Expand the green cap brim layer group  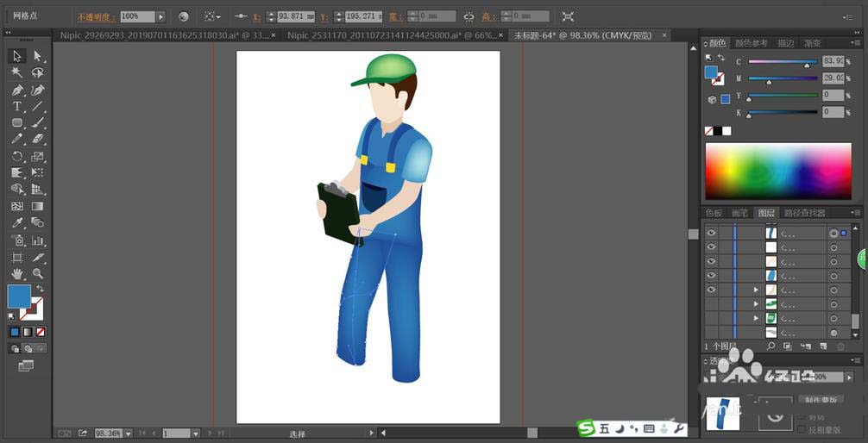756,304
